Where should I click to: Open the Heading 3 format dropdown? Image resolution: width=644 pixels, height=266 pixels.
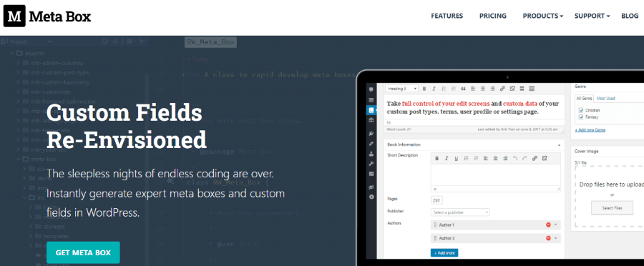(x=401, y=89)
